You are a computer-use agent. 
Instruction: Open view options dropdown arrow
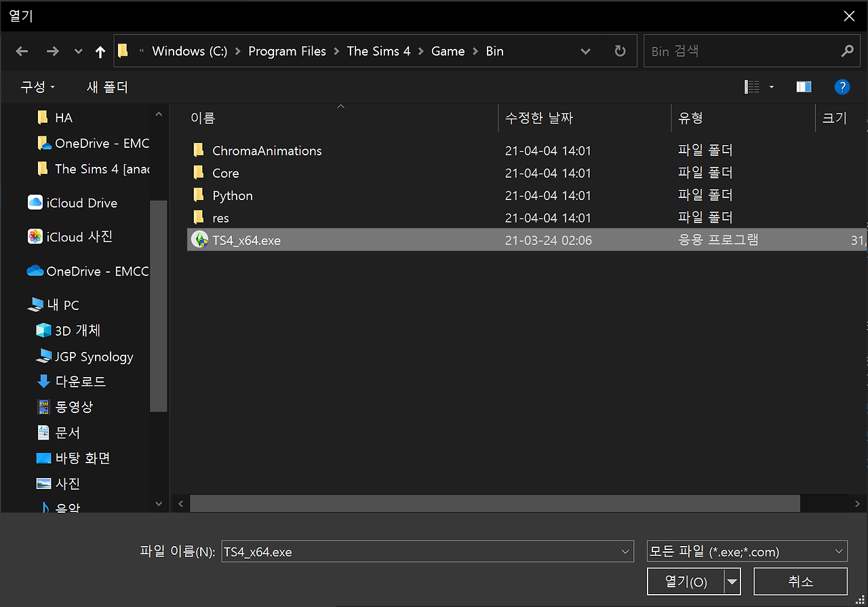[772, 87]
